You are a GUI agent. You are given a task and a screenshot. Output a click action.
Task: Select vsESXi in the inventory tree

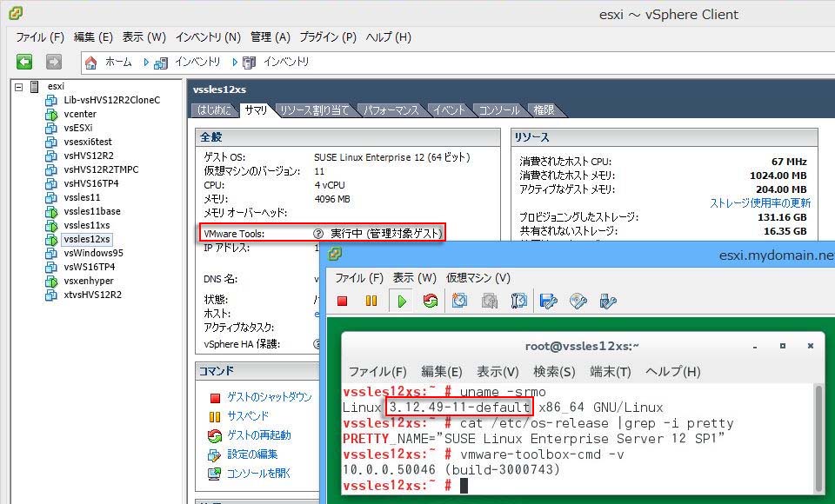pos(78,128)
